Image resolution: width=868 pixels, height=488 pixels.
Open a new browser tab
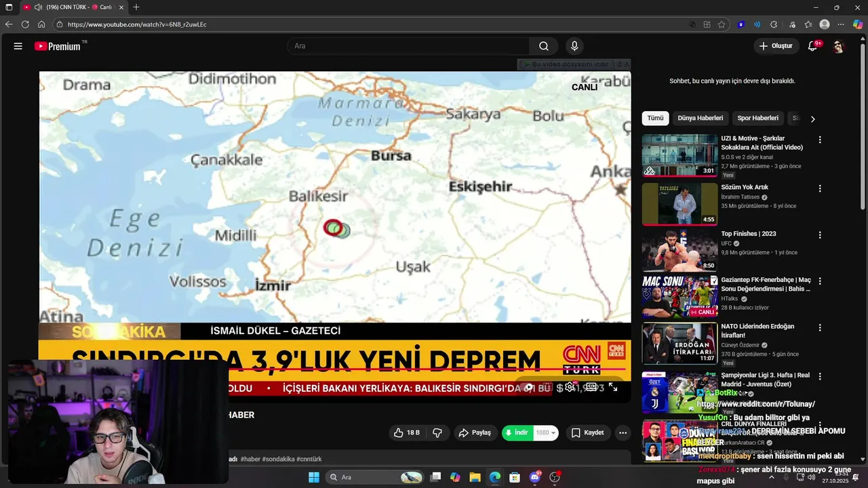tap(136, 7)
